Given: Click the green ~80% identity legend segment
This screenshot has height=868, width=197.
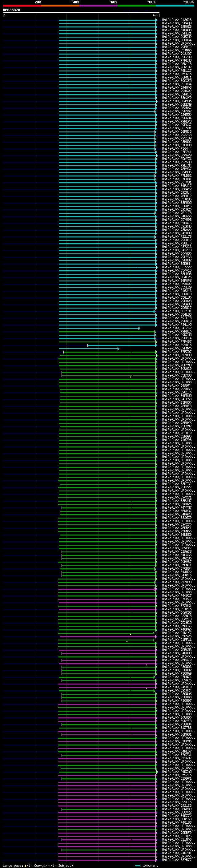Looking at the screenshot, I should pos(137,6).
